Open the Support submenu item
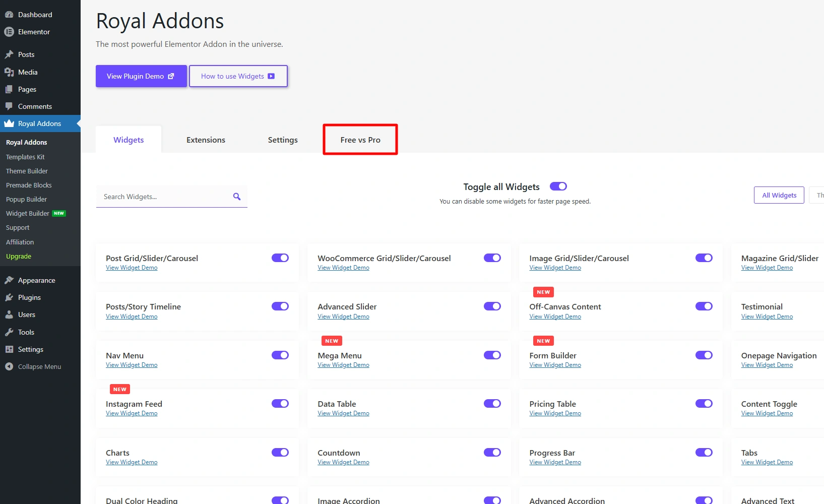This screenshot has width=824, height=504. point(18,227)
